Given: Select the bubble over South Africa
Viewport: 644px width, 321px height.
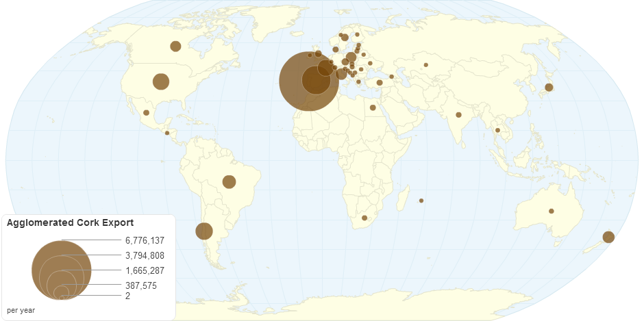Looking at the screenshot, I should (x=364, y=218).
